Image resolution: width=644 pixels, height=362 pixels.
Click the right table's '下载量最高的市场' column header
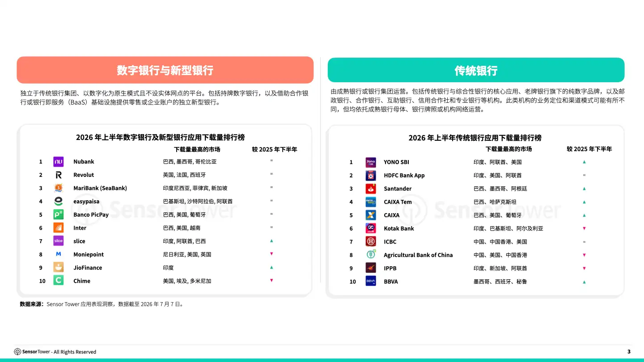click(509, 149)
